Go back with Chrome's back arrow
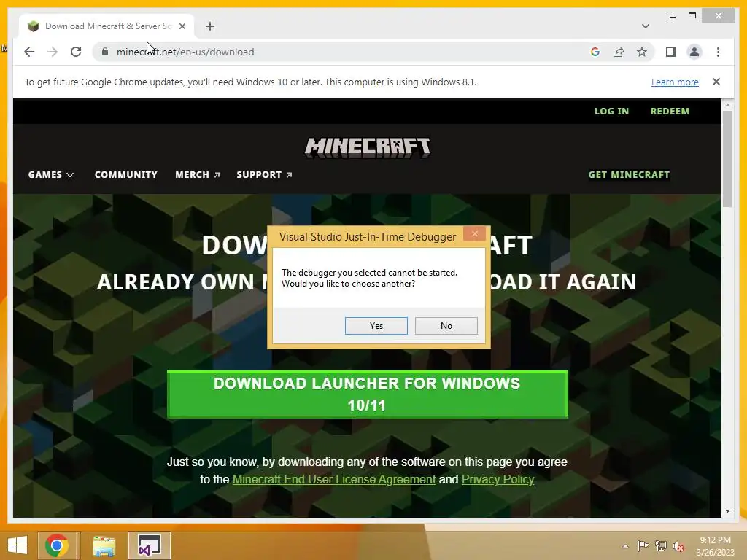Screen dimensions: 747x560 tap(29, 52)
